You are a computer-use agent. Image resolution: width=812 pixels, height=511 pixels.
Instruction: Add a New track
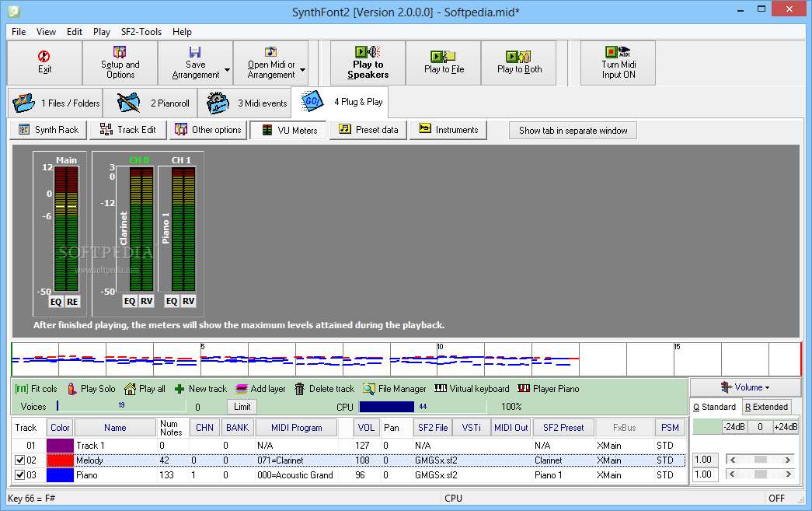coord(201,389)
